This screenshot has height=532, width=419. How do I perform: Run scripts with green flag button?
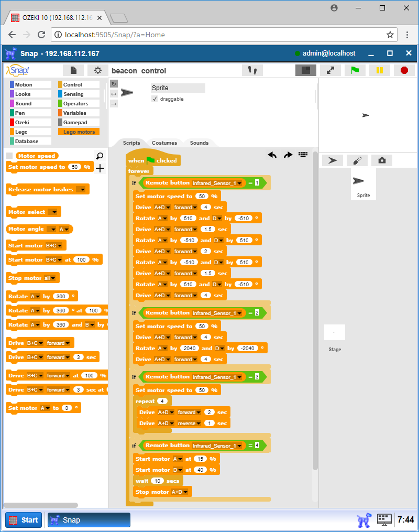(355, 70)
